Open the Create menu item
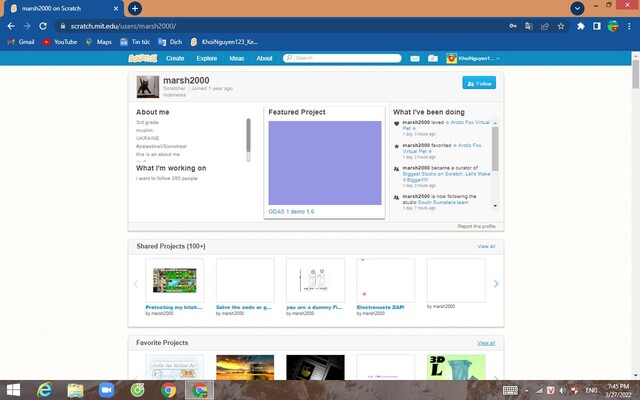Screen dimensions: 640x400 [175, 58]
